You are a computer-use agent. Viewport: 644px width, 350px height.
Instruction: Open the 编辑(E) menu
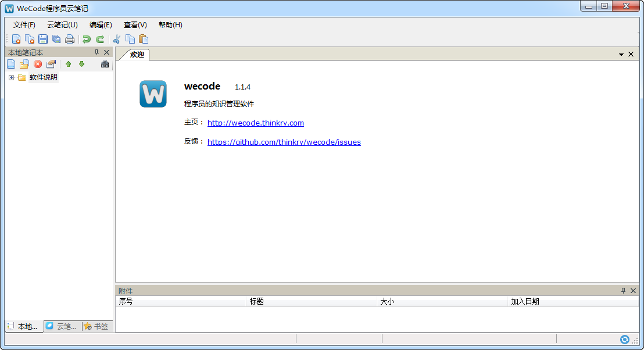click(101, 24)
